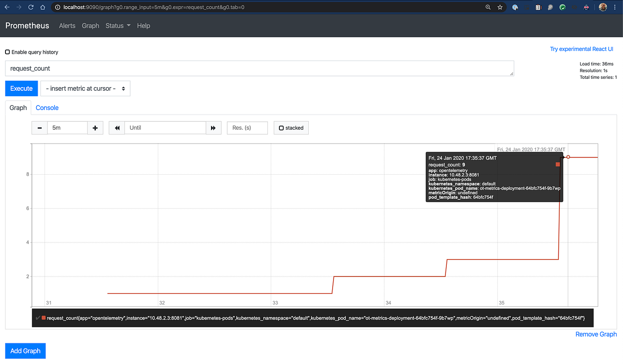Click the browser Home icon
The width and height of the screenshot is (623, 364).
(42, 7)
